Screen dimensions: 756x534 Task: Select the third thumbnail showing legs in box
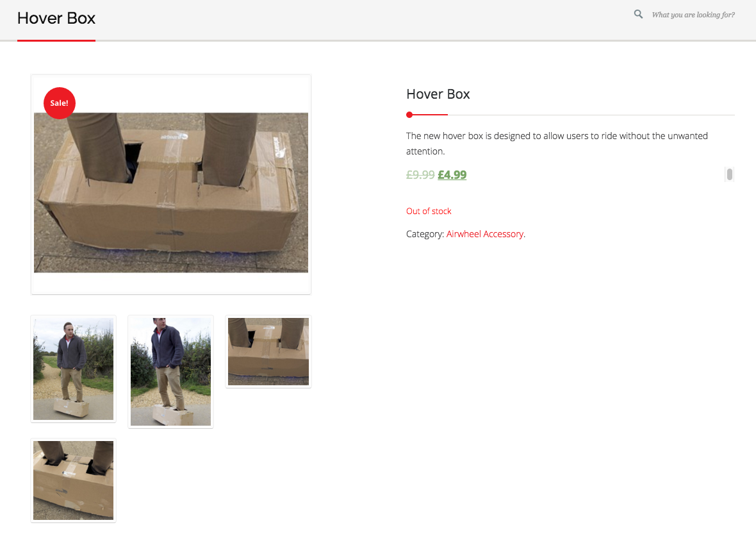(268, 351)
